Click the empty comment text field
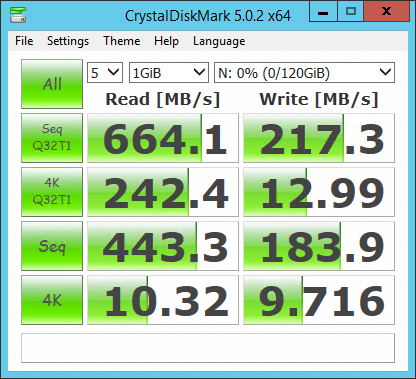The height and width of the screenshot is (379, 416). tap(208, 348)
